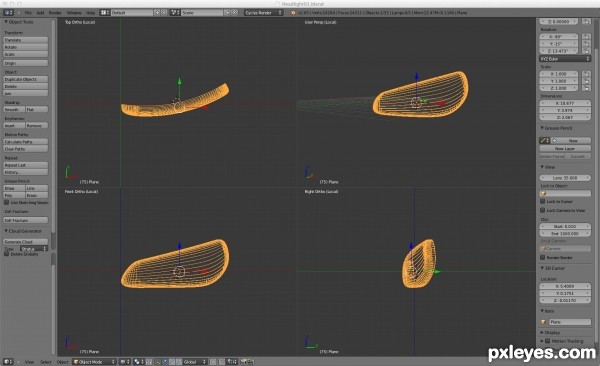Click the Lens 35.000 value slider
600x366 pixels.
pos(565,178)
